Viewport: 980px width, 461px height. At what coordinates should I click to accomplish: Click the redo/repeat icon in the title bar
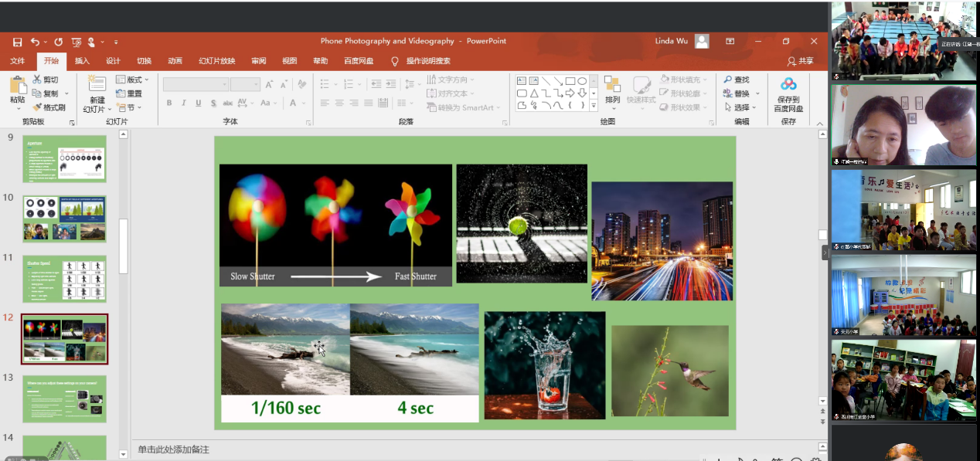pos(59,42)
